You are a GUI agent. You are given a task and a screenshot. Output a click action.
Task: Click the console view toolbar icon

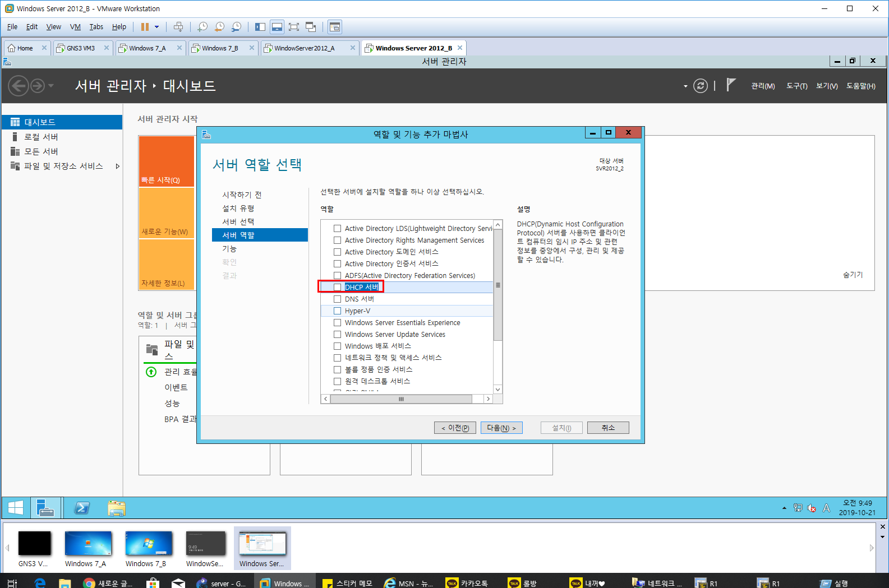pos(335,27)
